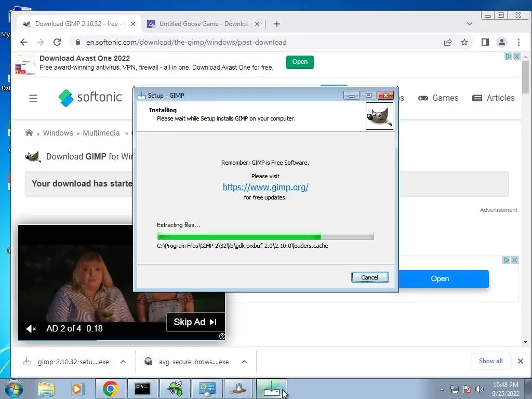Click the Softonic logo
Viewport: 532px width, 399px height.
[90, 98]
